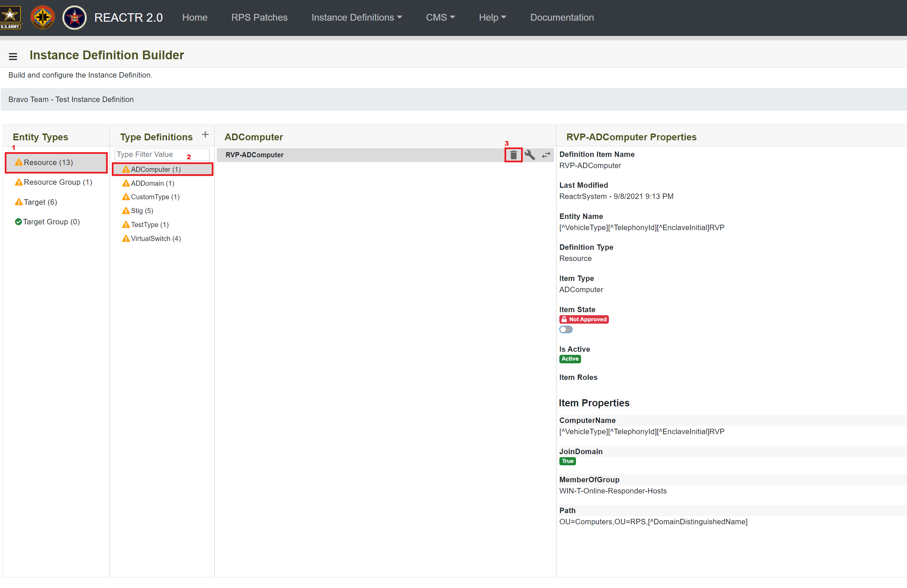Click the add button in Type Definitions panel
Screen dimensions: 907x588
[206, 136]
